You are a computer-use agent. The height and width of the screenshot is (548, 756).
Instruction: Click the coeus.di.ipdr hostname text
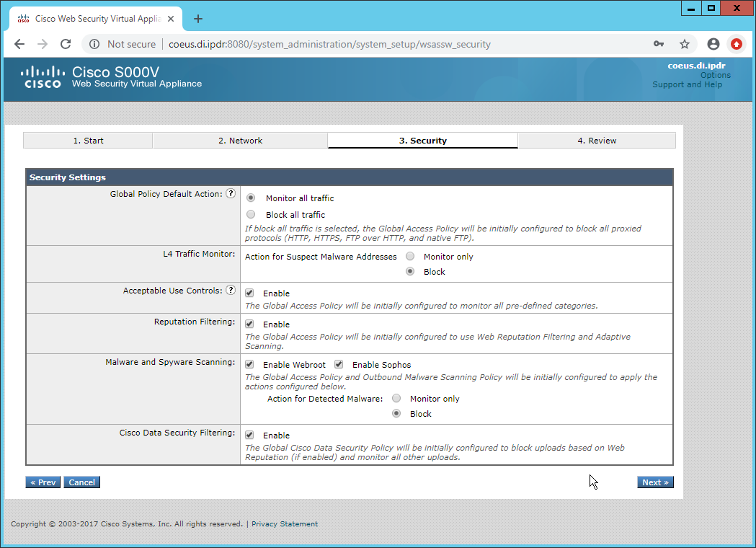[696, 66]
